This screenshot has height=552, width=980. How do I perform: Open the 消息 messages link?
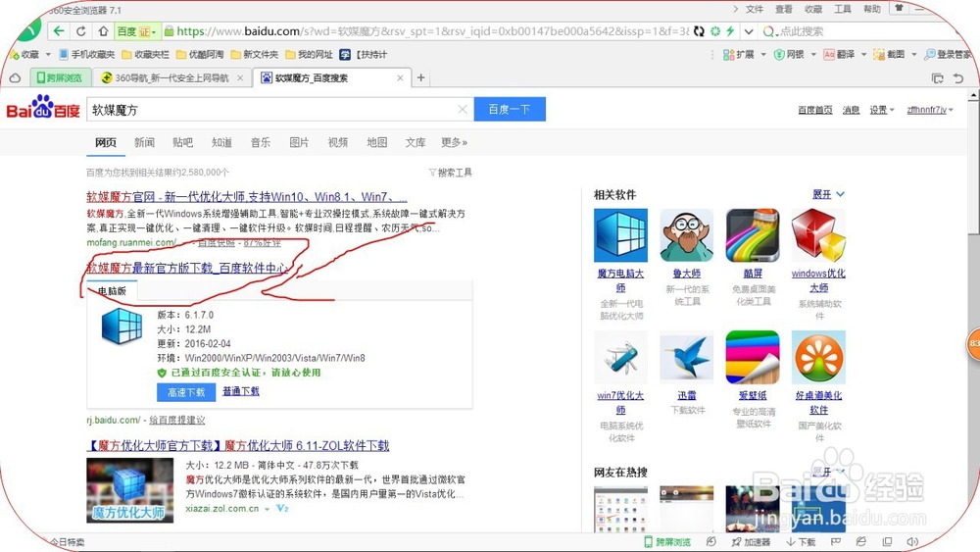[x=851, y=110]
